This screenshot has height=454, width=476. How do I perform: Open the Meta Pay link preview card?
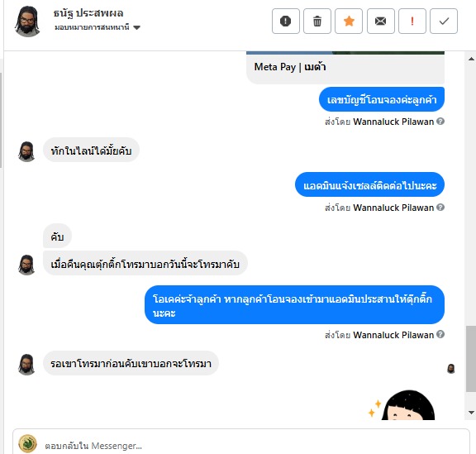[345, 68]
